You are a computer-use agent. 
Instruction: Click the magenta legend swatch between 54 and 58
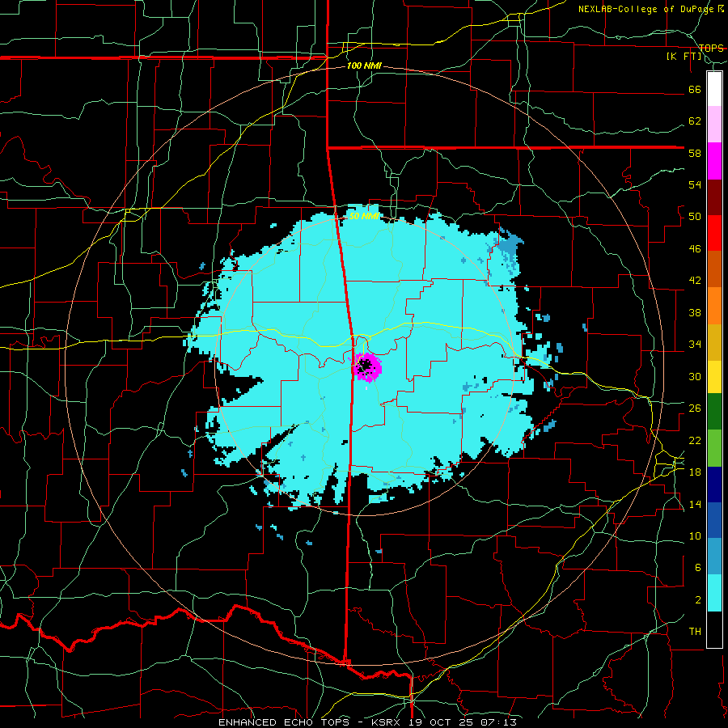coord(714,161)
